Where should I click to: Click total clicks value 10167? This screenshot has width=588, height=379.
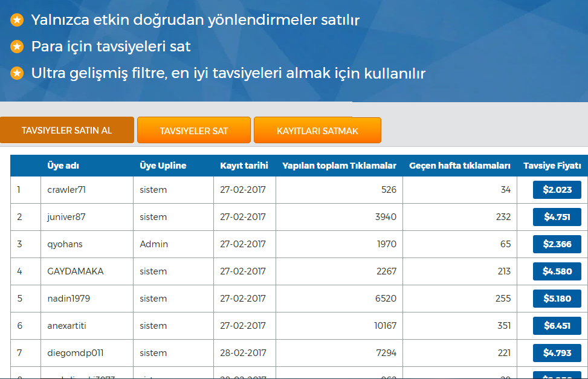pos(385,326)
